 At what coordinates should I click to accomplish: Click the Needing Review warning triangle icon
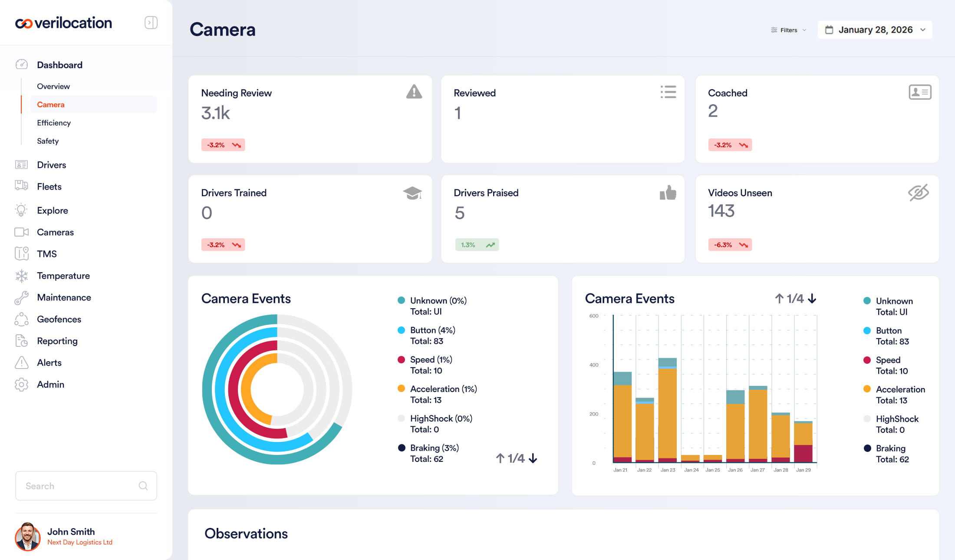tap(414, 92)
